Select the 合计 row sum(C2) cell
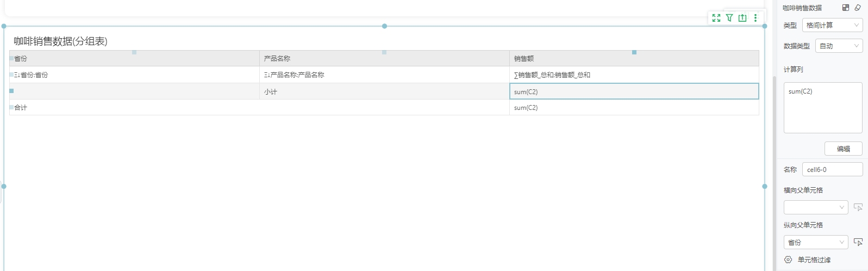The height and width of the screenshot is (271, 868). point(633,108)
